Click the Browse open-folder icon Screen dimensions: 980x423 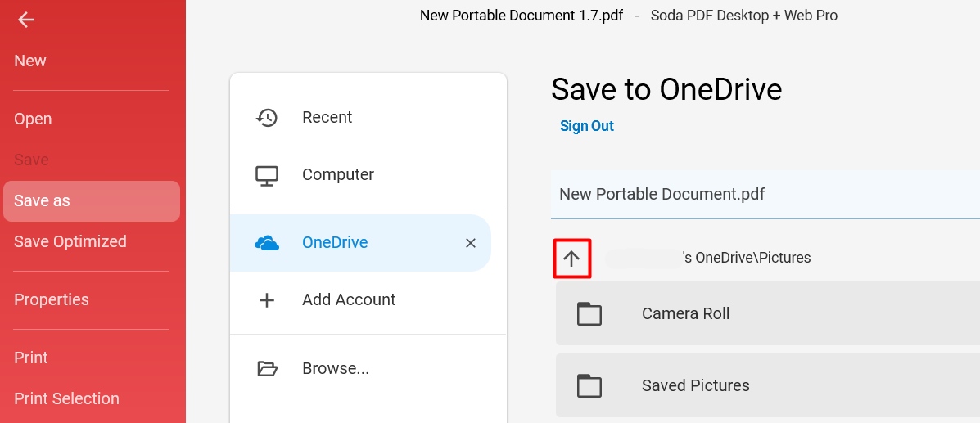[x=267, y=369]
